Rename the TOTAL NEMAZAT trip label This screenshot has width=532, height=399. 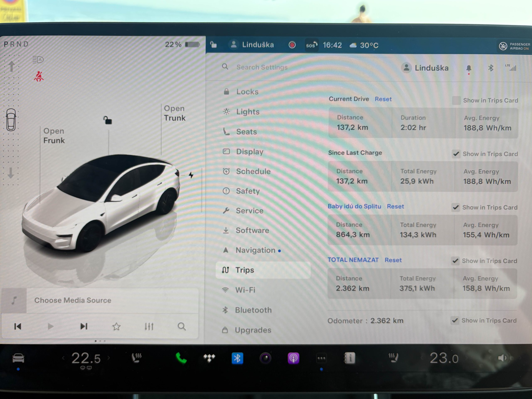pos(353,260)
